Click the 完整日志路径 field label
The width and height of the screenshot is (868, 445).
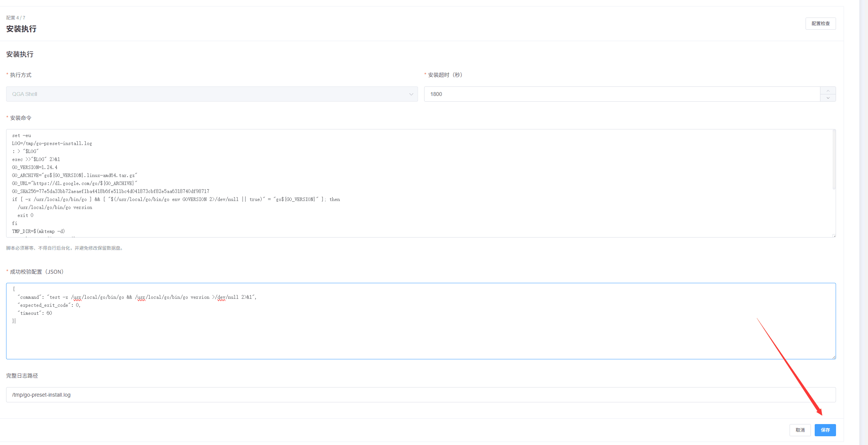[22, 376]
